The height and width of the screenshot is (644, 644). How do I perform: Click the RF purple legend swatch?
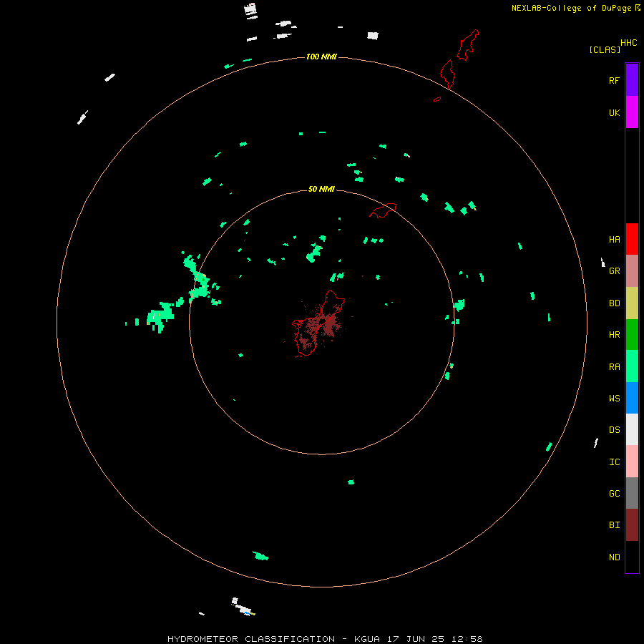(x=632, y=80)
